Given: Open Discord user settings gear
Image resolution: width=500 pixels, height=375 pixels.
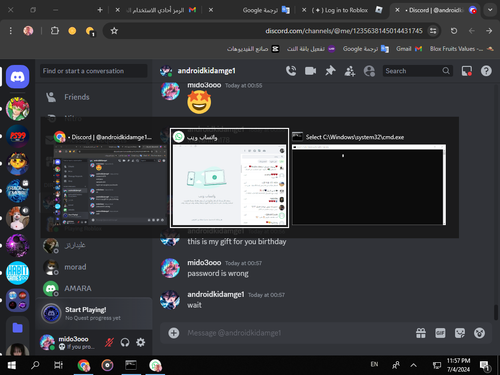Looking at the screenshot, I should point(141,342).
